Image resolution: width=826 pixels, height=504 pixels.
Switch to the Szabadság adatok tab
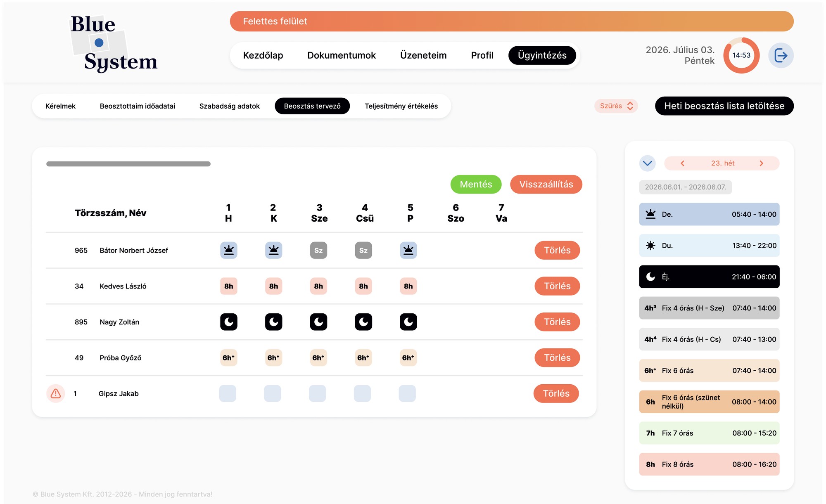point(230,106)
